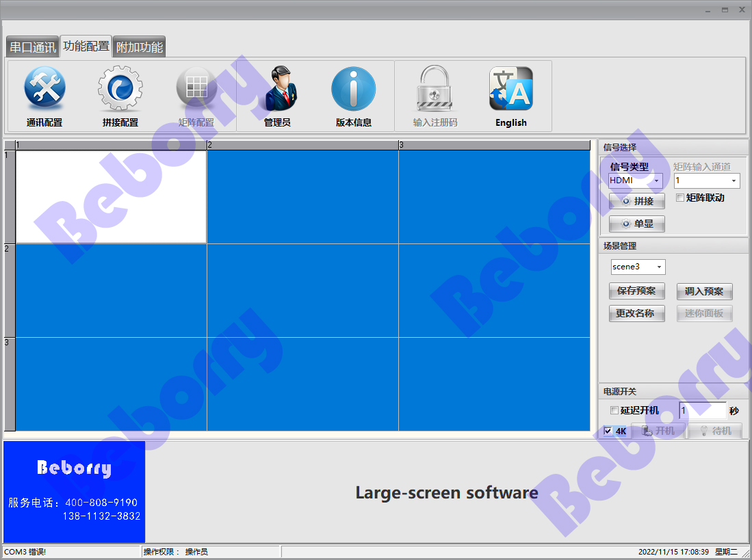Select the screen cell in row 1 column 3
This screenshot has width=752, height=560.
pyautogui.click(x=494, y=197)
